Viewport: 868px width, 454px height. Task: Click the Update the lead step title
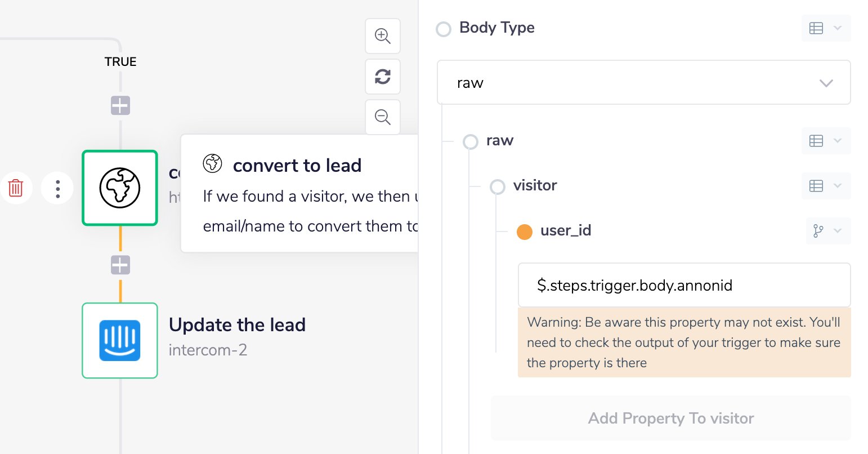click(x=237, y=325)
